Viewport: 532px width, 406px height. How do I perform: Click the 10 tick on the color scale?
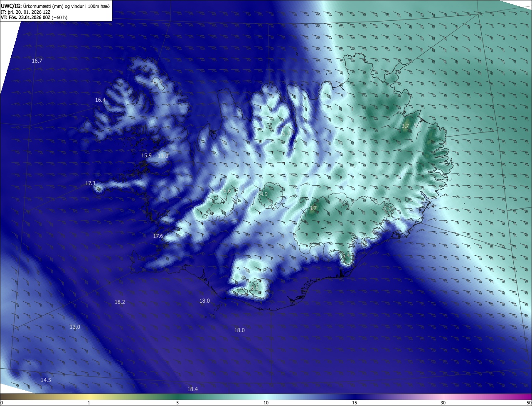[x=266, y=403]
